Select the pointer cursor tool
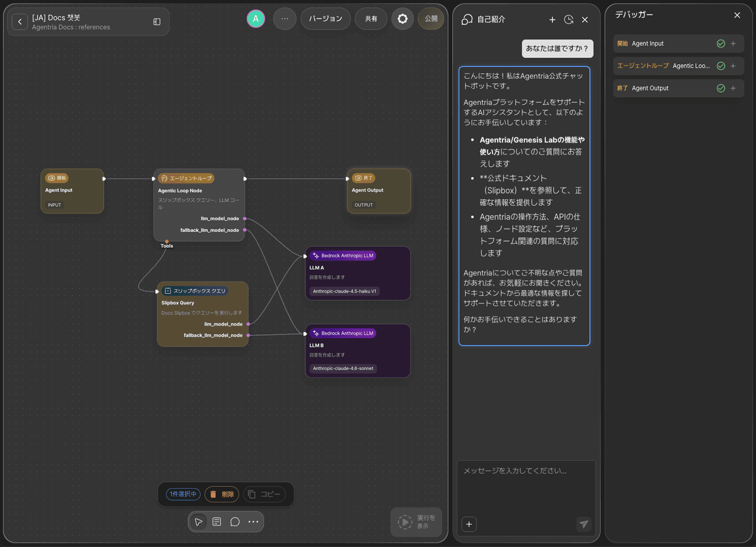Screen dimensions: 756x547 [x=199, y=522]
